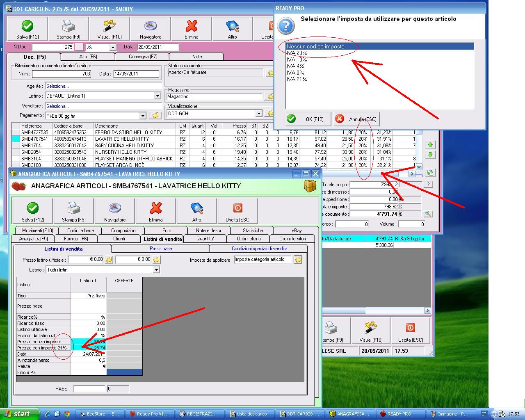This screenshot has width=525, height=420.
Task: Click magnifier icon next to document total
Action: click(x=428, y=214)
